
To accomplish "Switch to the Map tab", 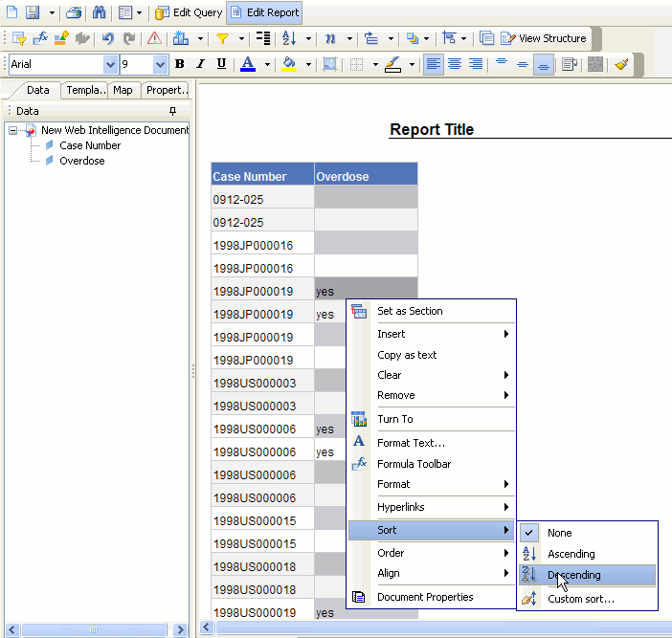I will click(123, 90).
